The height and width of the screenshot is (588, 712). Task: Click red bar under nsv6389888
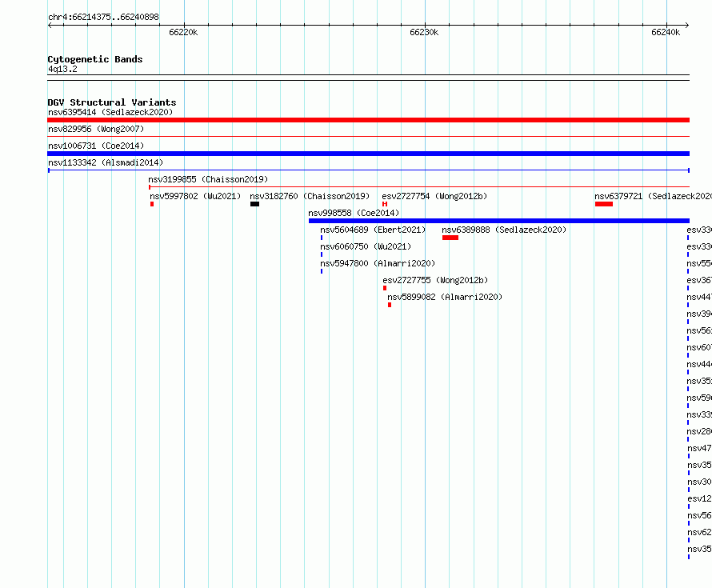[450, 238]
